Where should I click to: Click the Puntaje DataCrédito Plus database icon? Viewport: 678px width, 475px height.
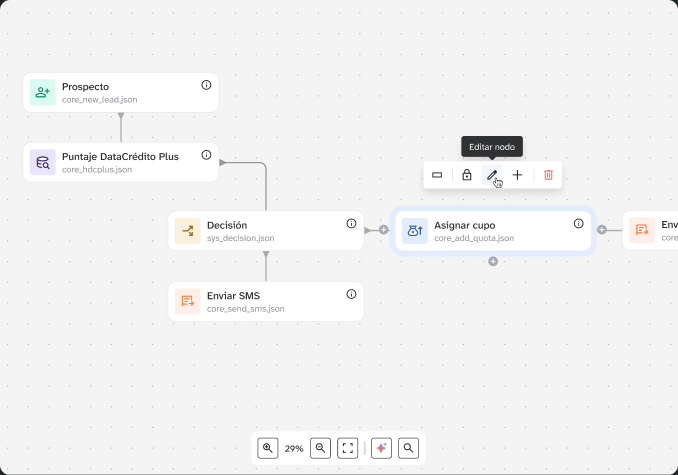(42, 162)
